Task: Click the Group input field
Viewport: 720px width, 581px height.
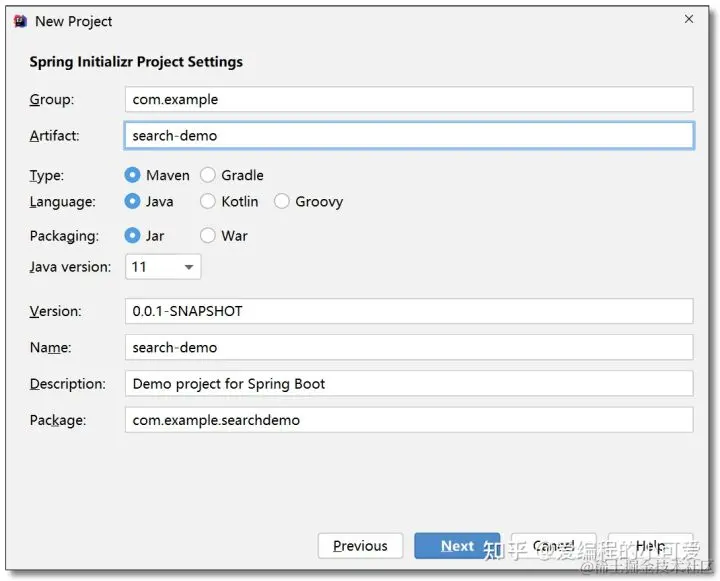Action: pyautogui.click(x=409, y=99)
